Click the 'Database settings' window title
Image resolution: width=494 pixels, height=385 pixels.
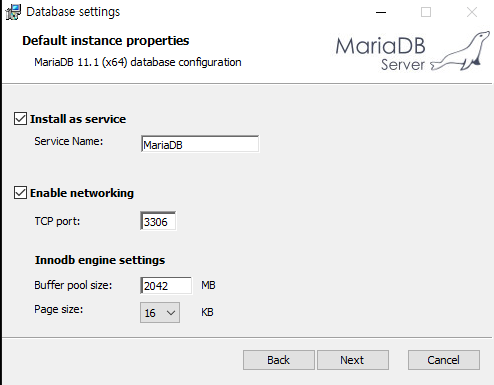point(73,12)
